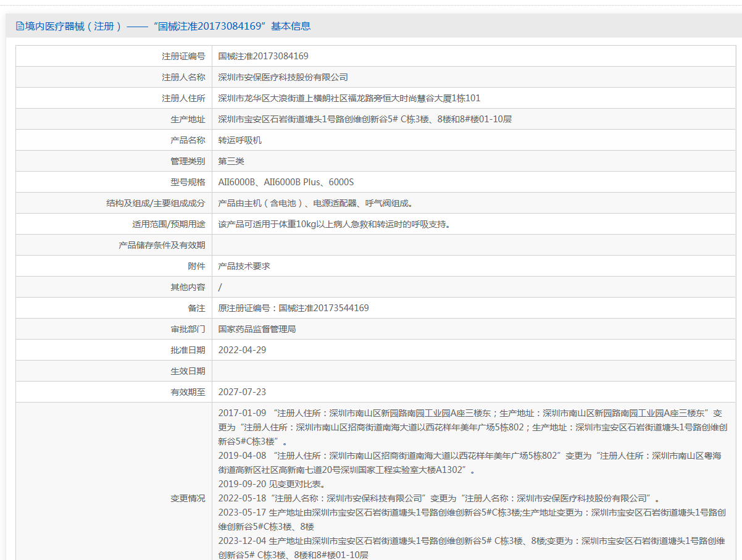Screen dimensions: 742x560
Task: Click the 注册人住所 label cell
Action: click(x=114, y=98)
